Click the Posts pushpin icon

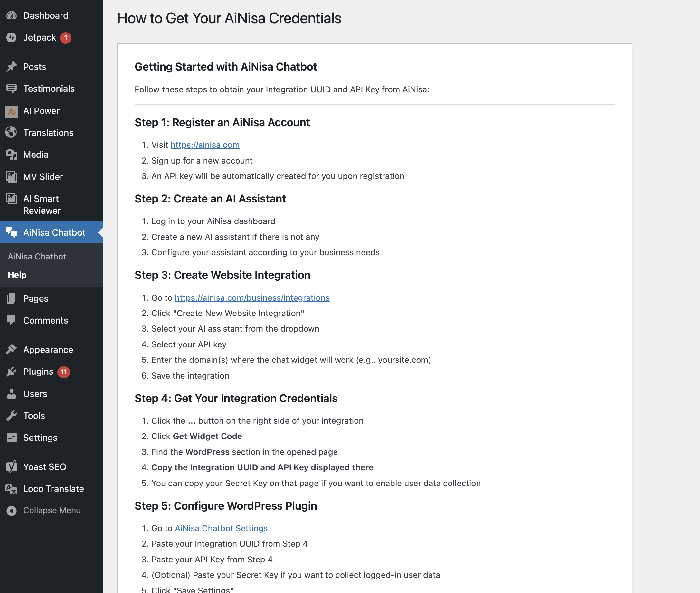[x=12, y=67]
